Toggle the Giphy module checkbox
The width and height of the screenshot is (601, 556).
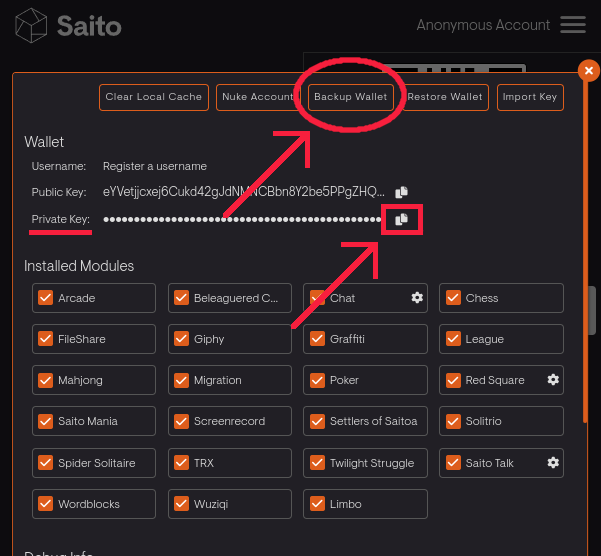[181, 339]
